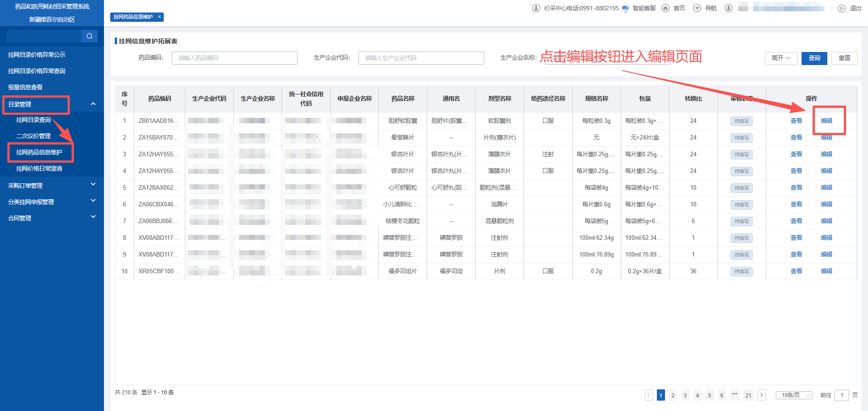
Task: Click the 首页 home icon
Action: [665, 8]
